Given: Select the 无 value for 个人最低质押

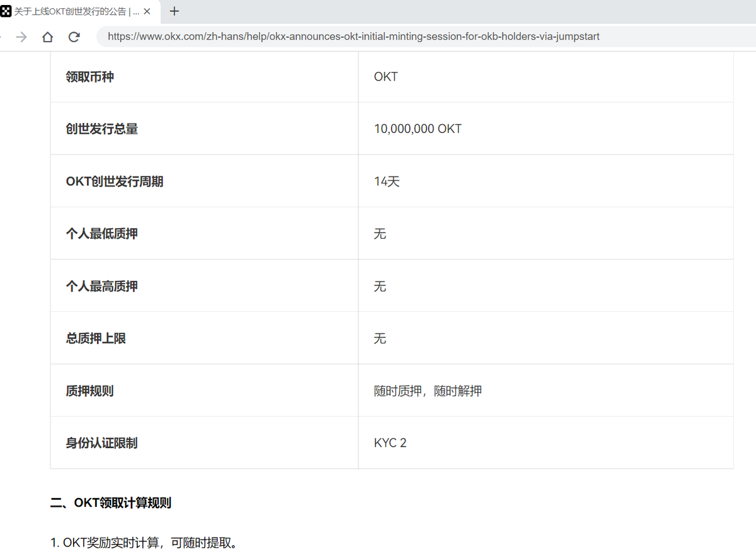Looking at the screenshot, I should 380,234.
